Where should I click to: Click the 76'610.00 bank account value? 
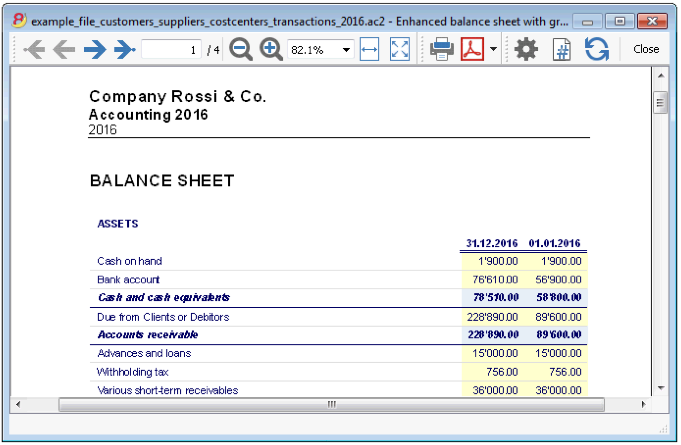pos(495,280)
